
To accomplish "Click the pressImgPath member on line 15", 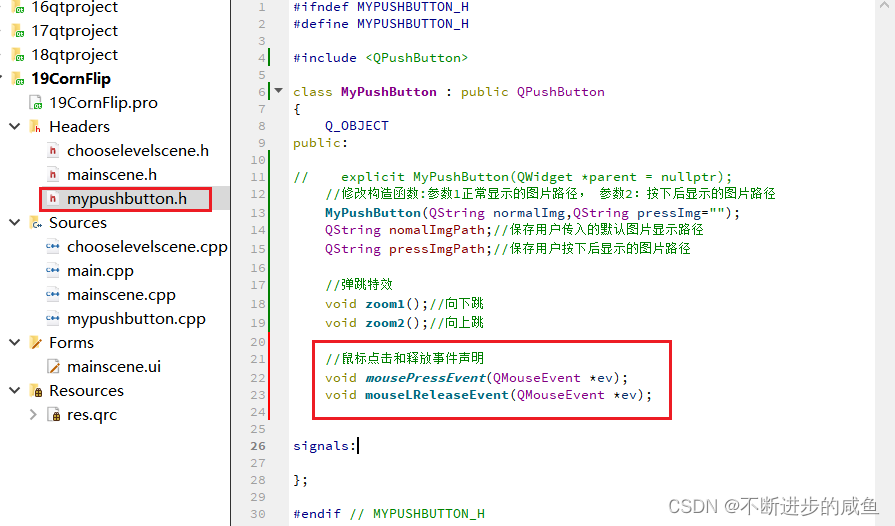I will pyautogui.click(x=436, y=249).
